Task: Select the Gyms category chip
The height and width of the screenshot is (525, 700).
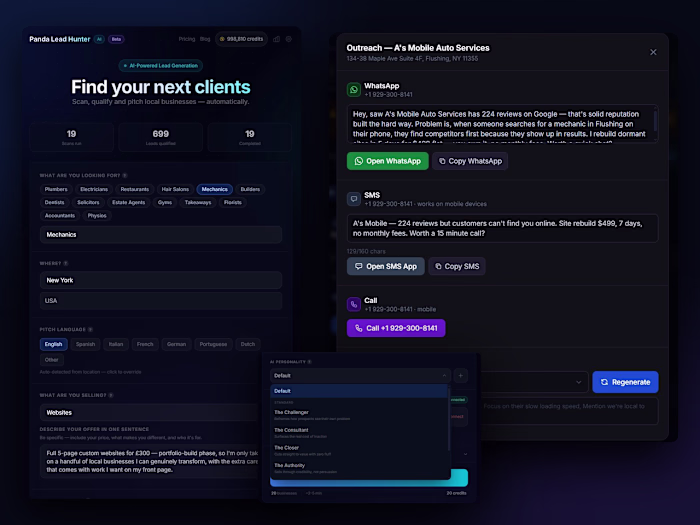Action: pyautogui.click(x=165, y=203)
